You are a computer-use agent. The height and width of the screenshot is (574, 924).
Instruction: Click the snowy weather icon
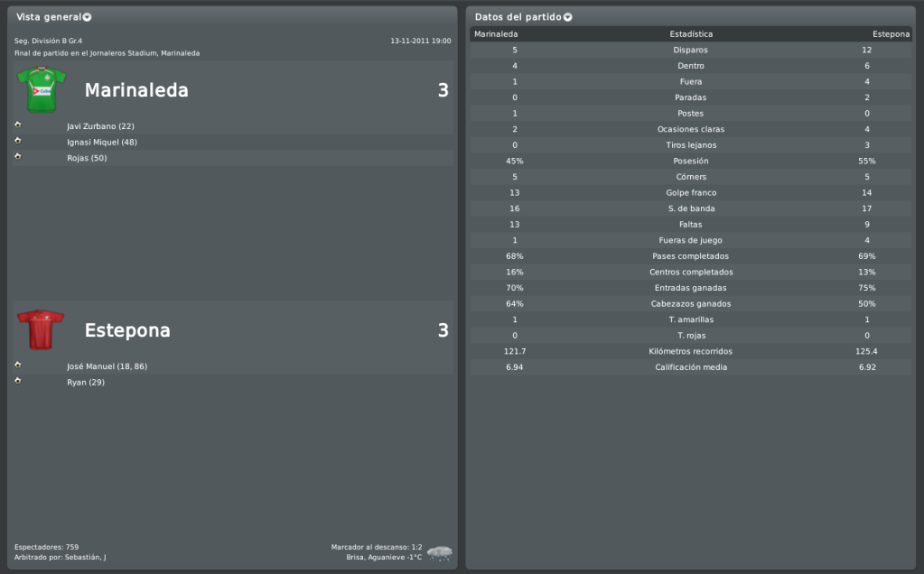point(440,551)
